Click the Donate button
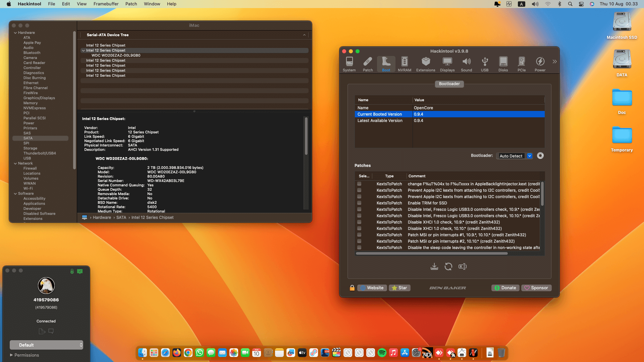The image size is (644, 362). coord(505,288)
